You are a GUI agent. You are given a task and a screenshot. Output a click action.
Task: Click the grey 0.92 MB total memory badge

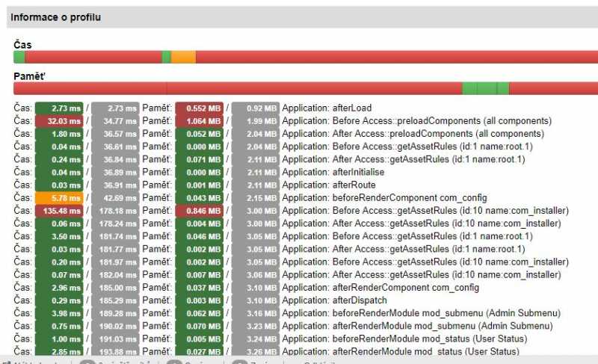255,108
